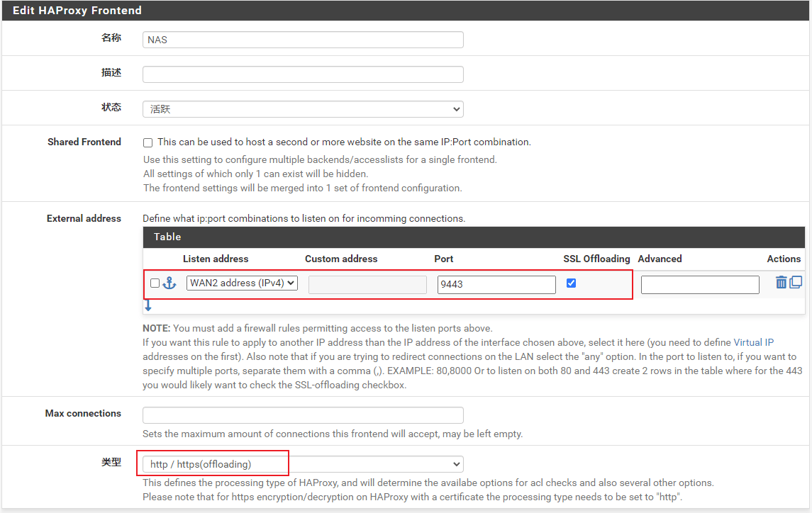Open the 状态 status dropdown
812x513 pixels.
point(303,109)
